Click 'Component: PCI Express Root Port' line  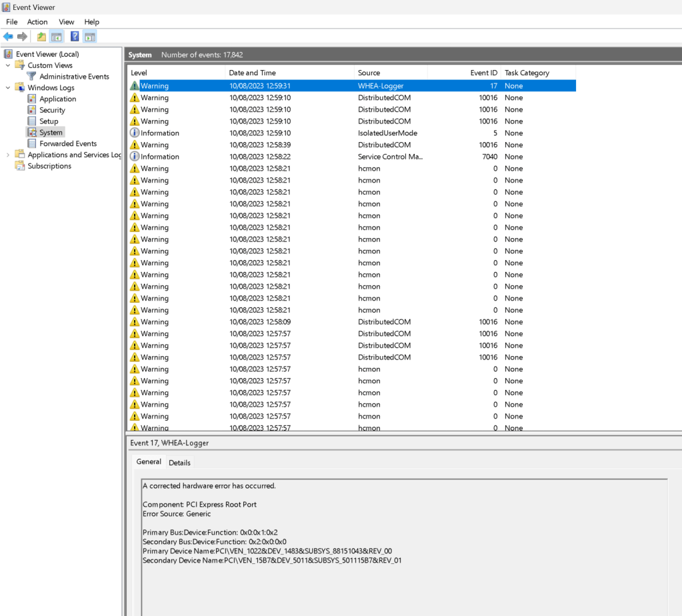pyautogui.click(x=199, y=504)
